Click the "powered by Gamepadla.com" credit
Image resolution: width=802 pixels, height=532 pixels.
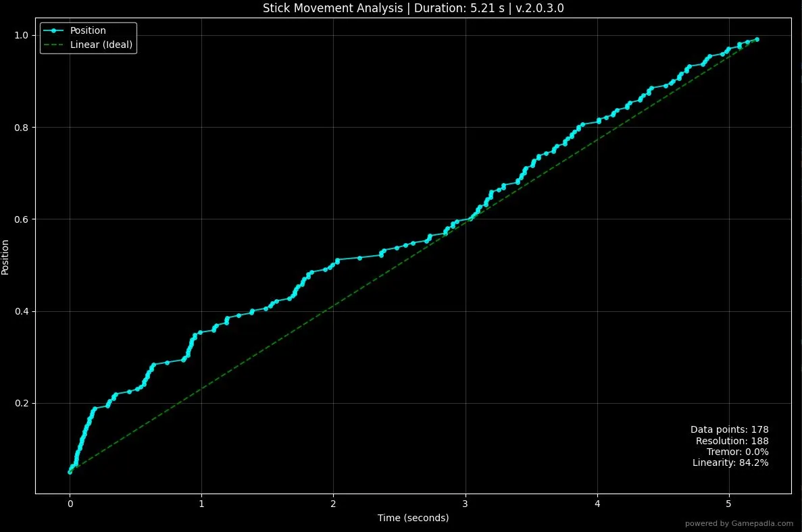click(739, 523)
